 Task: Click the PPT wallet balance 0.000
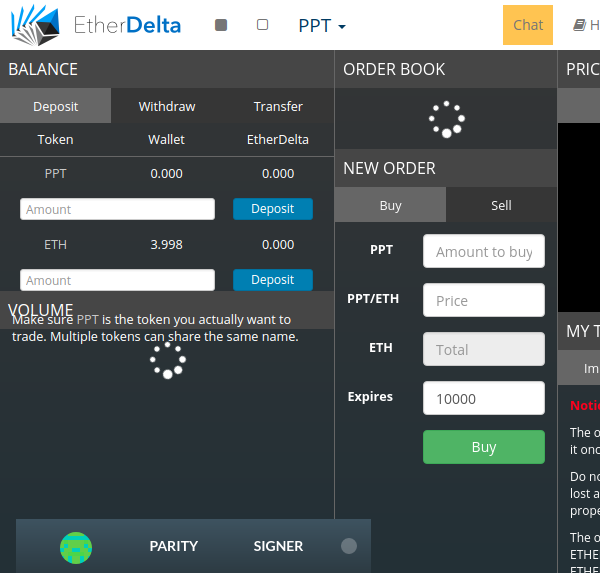(x=166, y=174)
